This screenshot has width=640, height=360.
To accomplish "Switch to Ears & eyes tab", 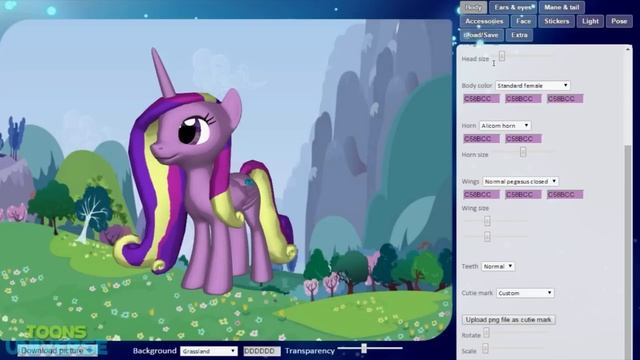I will pyautogui.click(x=513, y=7).
